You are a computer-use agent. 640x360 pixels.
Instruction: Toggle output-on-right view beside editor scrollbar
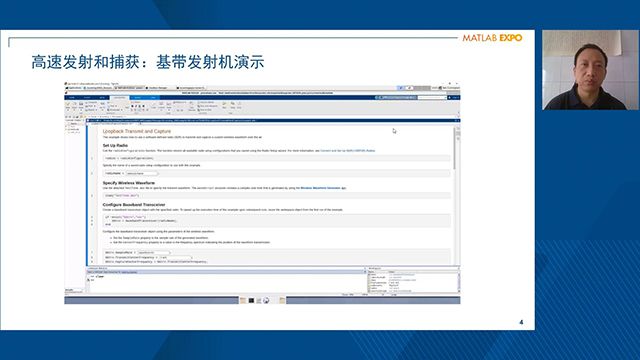(458, 128)
